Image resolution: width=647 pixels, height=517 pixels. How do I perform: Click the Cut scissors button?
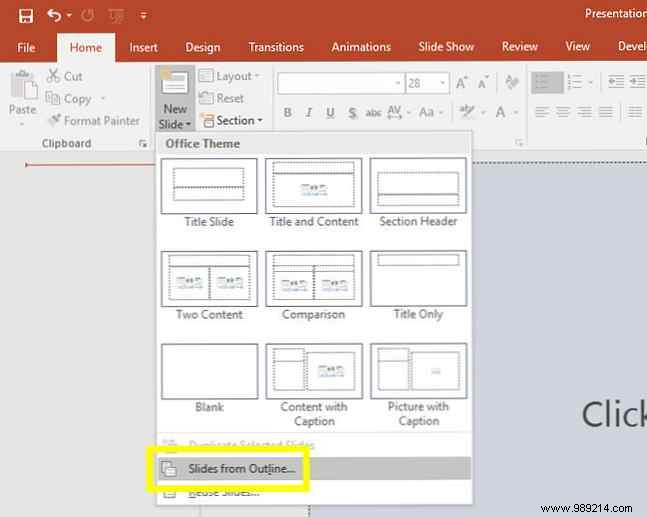[65, 76]
